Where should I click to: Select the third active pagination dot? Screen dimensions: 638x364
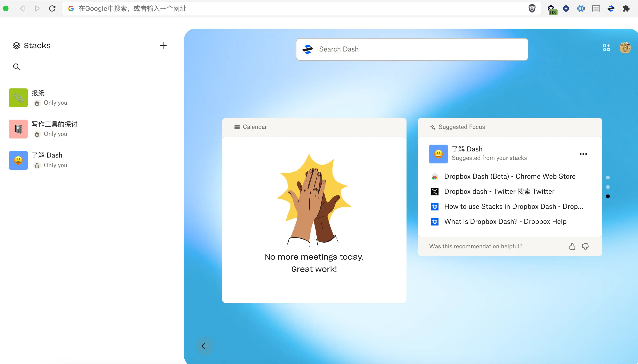608,197
